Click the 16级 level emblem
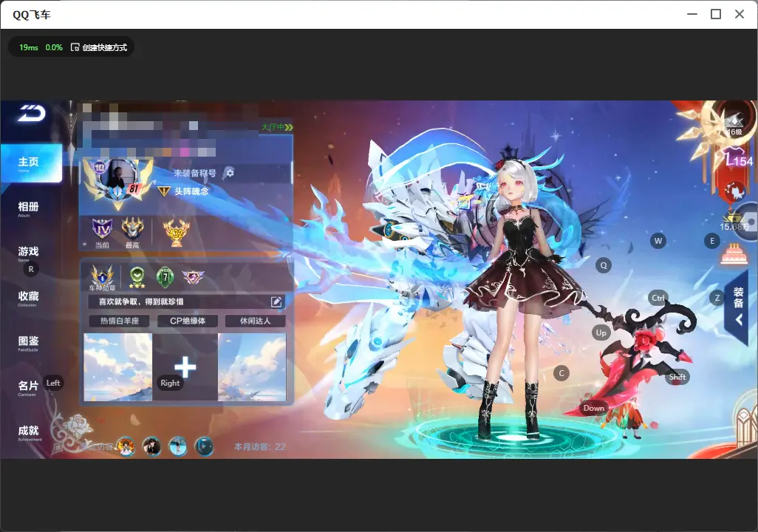Screen dimensions: 758x532 pyautogui.click(x=734, y=123)
